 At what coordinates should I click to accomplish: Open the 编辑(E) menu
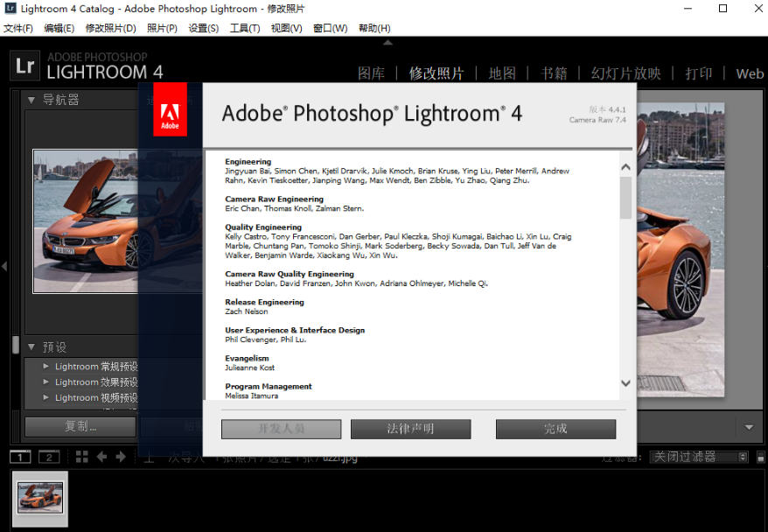[59, 28]
